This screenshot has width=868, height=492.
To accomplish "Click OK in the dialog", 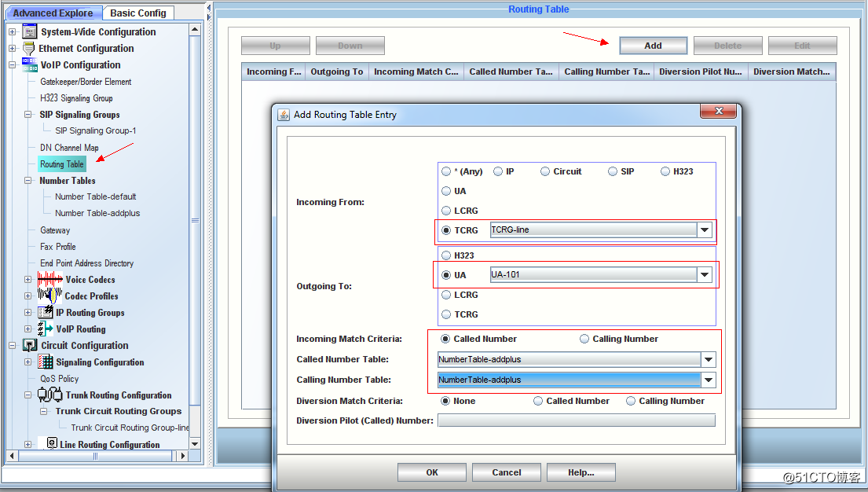I will point(432,472).
